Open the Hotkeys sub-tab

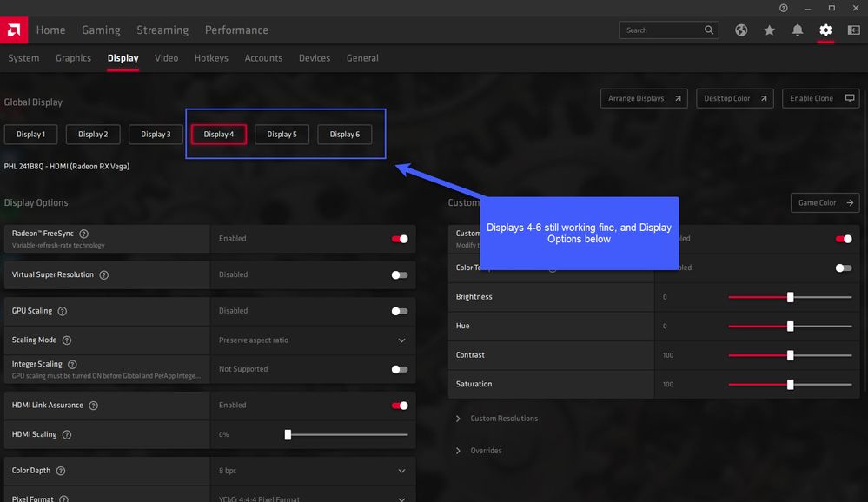[211, 58]
